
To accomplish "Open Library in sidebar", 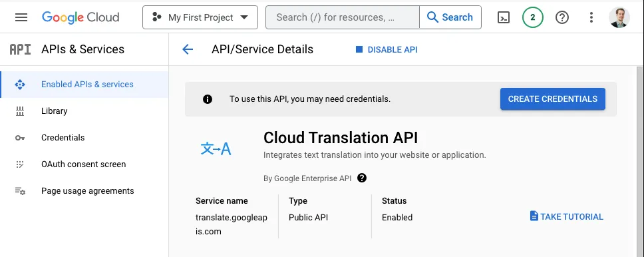I will click(84, 111).
